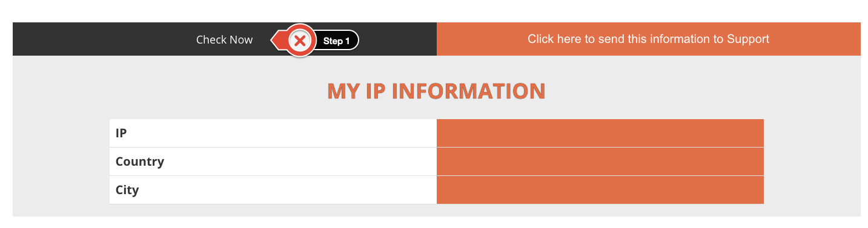Click the orange Country value cell
868x228 pixels.
pos(600,161)
